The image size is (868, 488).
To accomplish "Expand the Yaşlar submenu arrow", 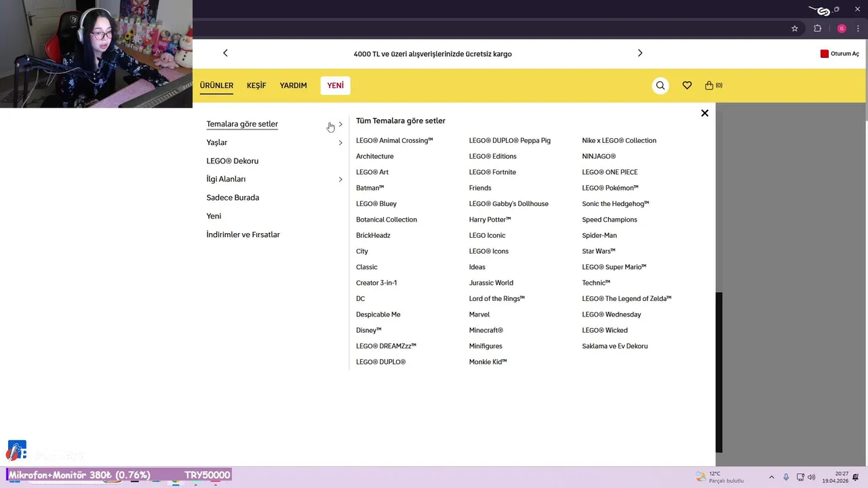I will (x=340, y=143).
